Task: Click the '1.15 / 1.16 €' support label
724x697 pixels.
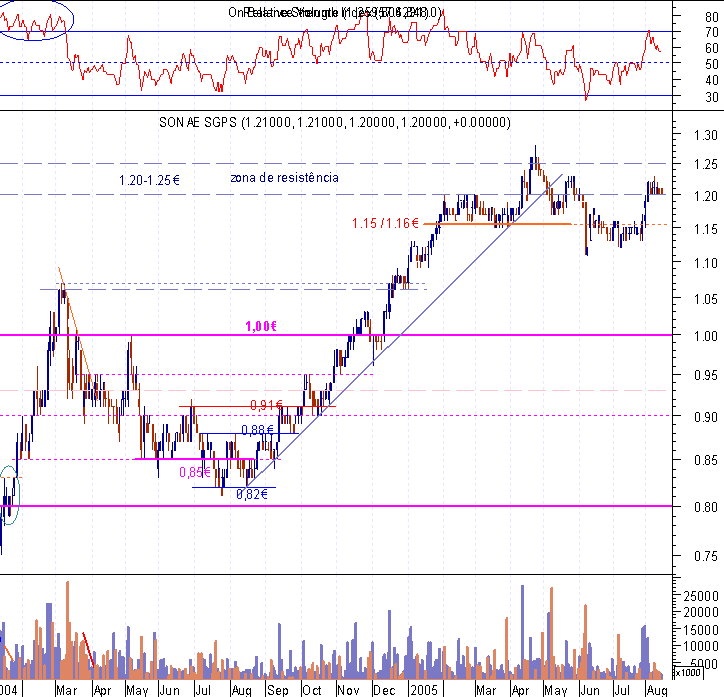Action: [385, 223]
